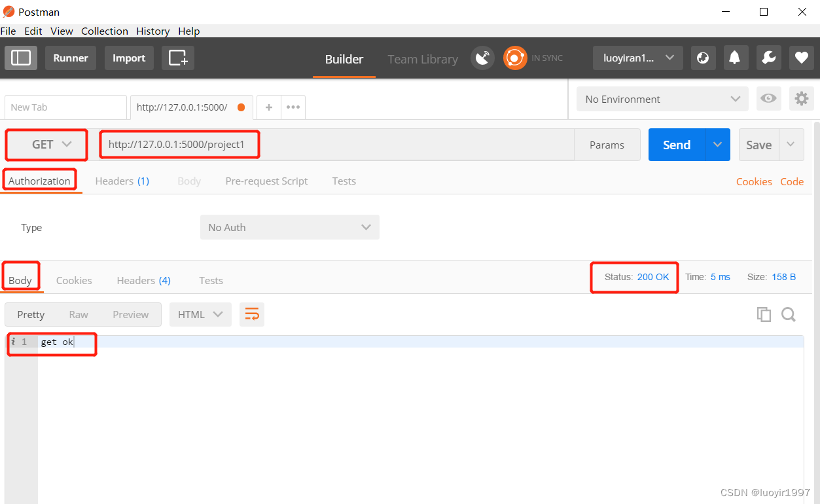Open settings with the wrench icon
Screen dimensions: 820x504
769,58
